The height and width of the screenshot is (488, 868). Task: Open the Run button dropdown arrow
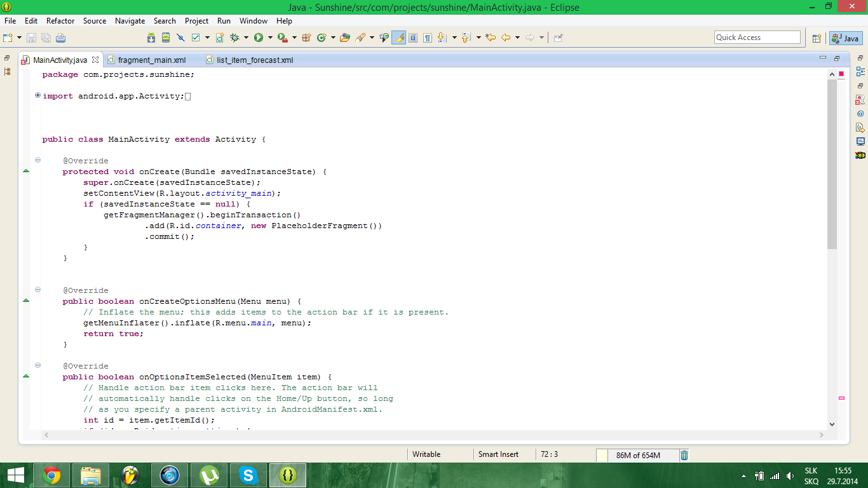pyautogui.click(x=269, y=38)
